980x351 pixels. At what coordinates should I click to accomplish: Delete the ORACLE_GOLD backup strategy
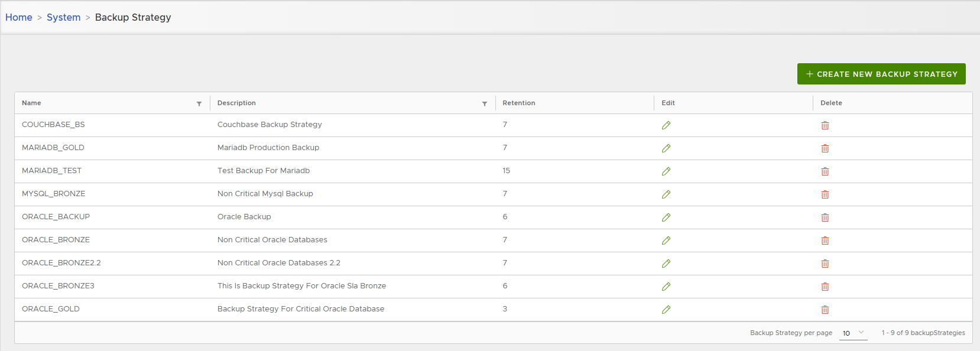click(825, 310)
